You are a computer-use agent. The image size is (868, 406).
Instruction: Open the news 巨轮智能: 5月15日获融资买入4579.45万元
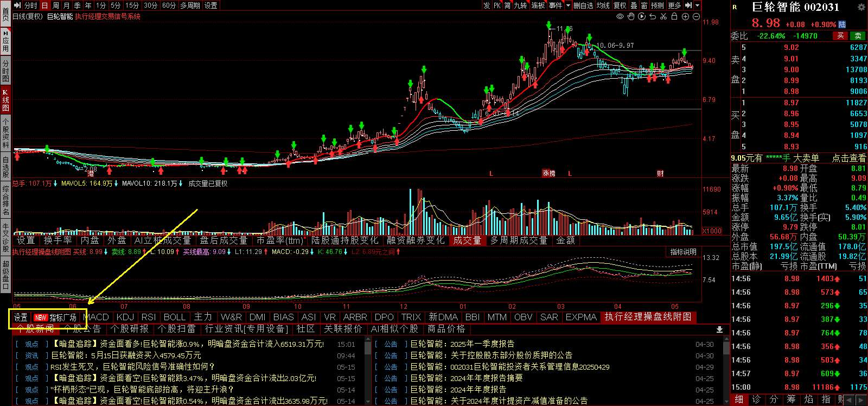(x=126, y=356)
